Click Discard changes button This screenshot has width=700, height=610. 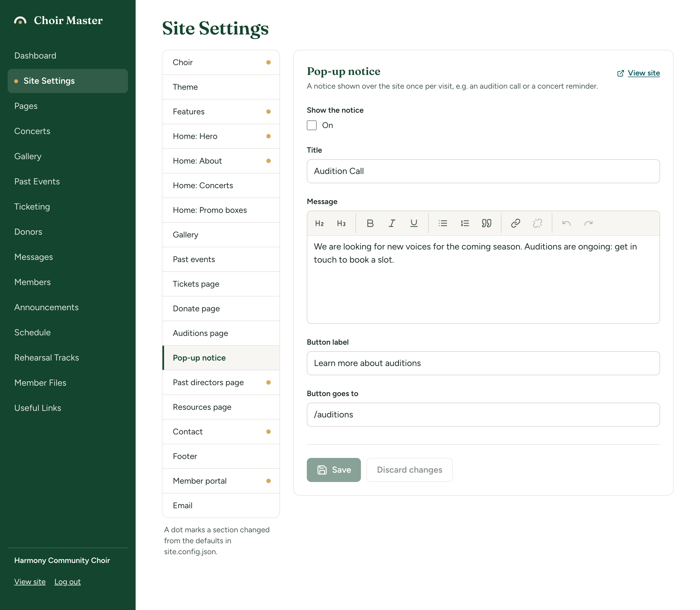[409, 470]
